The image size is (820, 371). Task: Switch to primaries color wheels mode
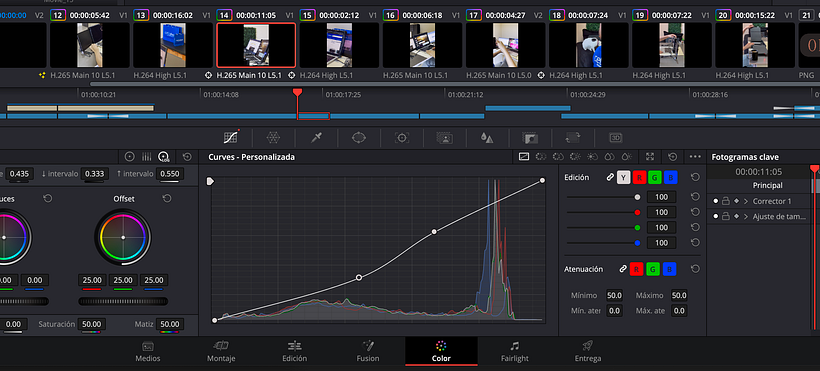[x=130, y=156]
